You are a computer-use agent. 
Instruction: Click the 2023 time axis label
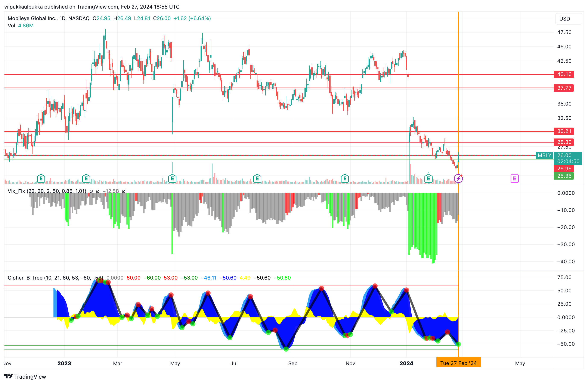(x=64, y=363)
